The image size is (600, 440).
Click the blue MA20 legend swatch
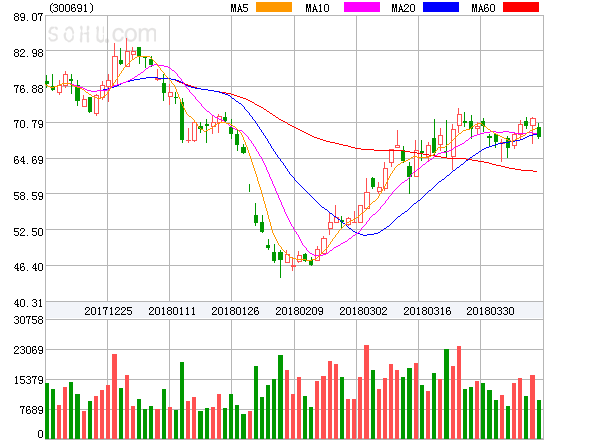[441, 7]
